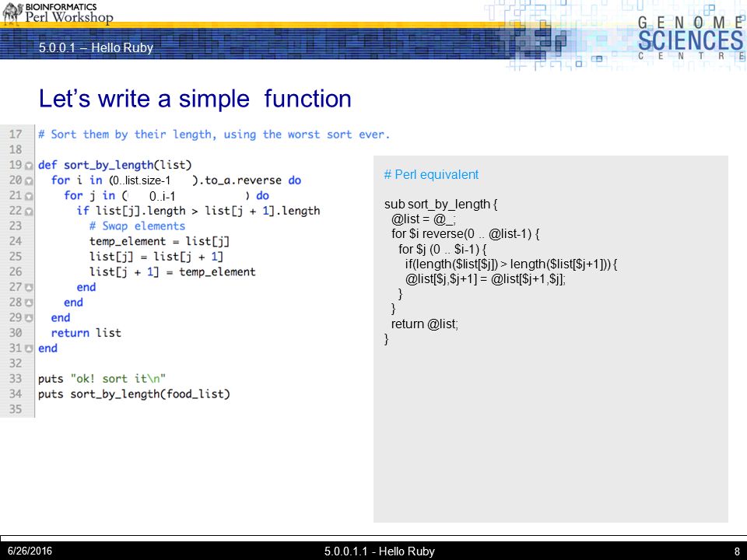Collapse the fold marker on line 20
The height and width of the screenshot is (560, 747).
click(29, 181)
